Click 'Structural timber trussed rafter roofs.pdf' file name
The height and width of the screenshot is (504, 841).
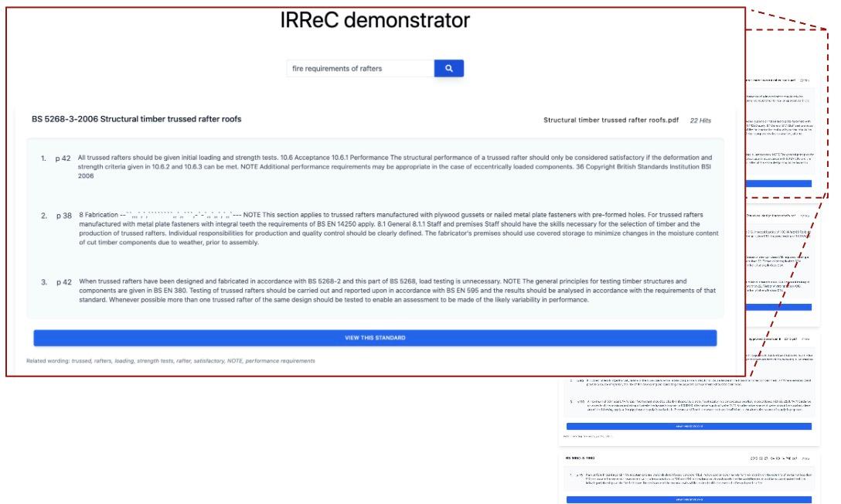[x=611, y=120]
